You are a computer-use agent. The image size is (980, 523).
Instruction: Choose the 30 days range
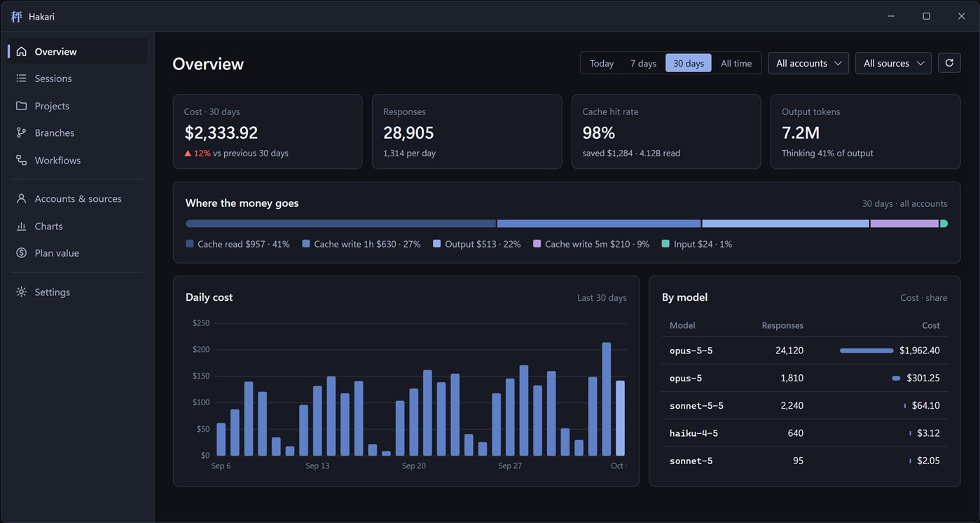pos(689,63)
